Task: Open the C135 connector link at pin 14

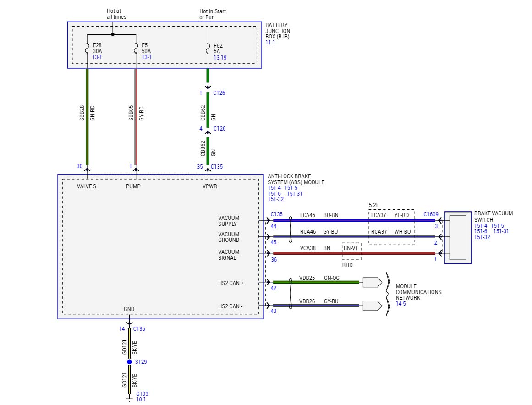Action: (x=139, y=329)
